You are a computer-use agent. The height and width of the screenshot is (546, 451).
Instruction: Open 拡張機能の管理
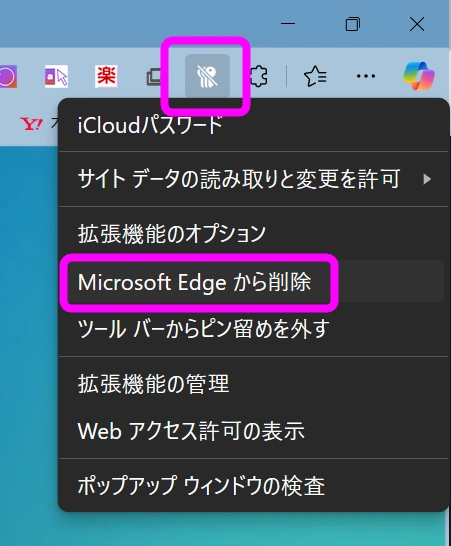tap(154, 384)
